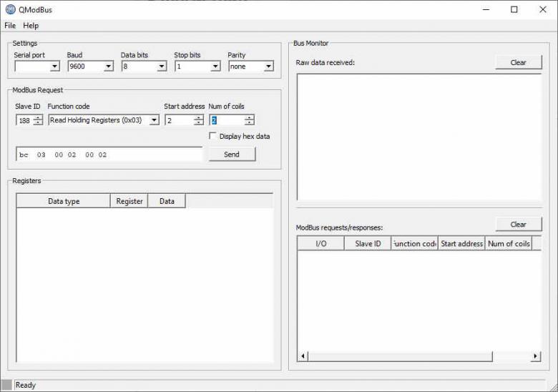The height and width of the screenshot is (392, 558).
Task: Increase Slave ID with up arrow
Action: coord(38,118)
